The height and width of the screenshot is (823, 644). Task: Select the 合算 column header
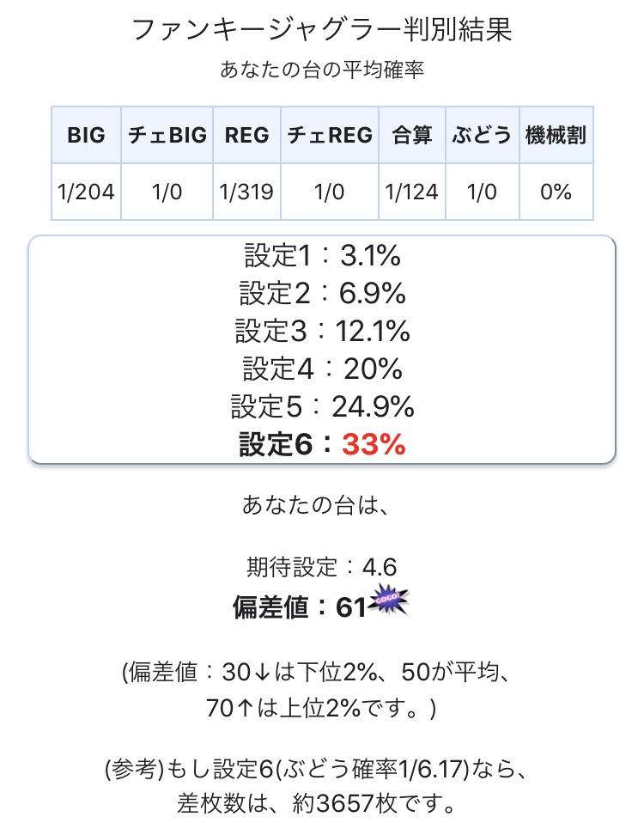coord(412,135)
